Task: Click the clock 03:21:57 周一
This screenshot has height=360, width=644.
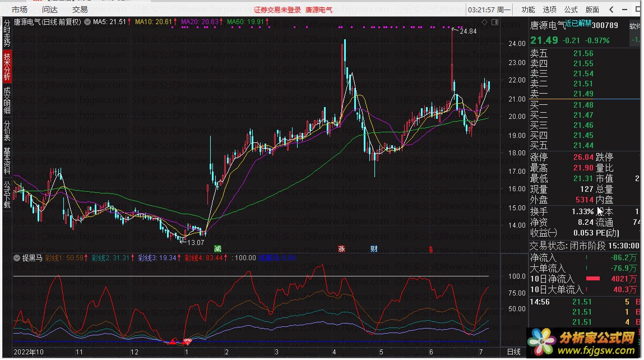Action: [x=489, y=10]
